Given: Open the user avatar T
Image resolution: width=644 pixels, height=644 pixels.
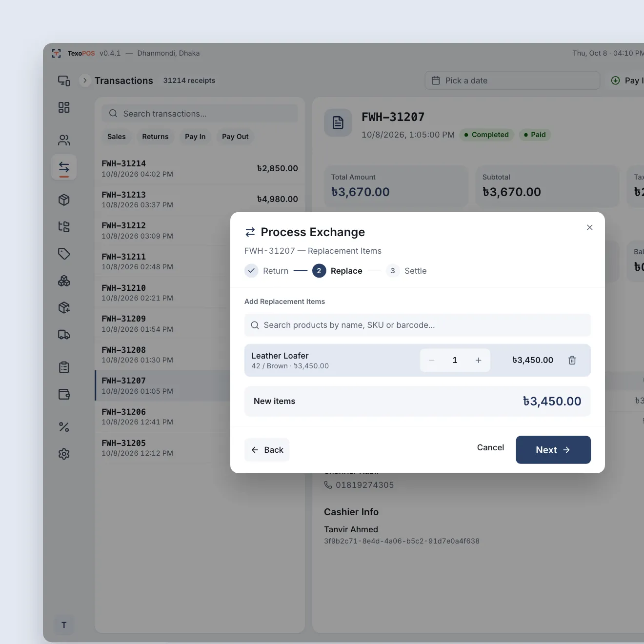Looking at the screenshot, I should [x=64, y=625].
